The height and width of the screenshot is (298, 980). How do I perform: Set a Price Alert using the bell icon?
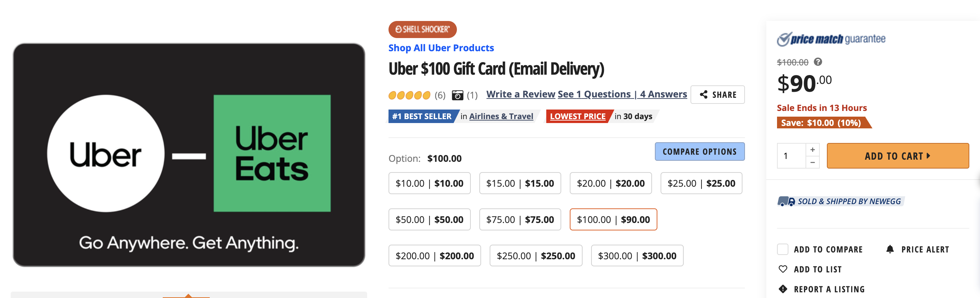coord(890,249)
